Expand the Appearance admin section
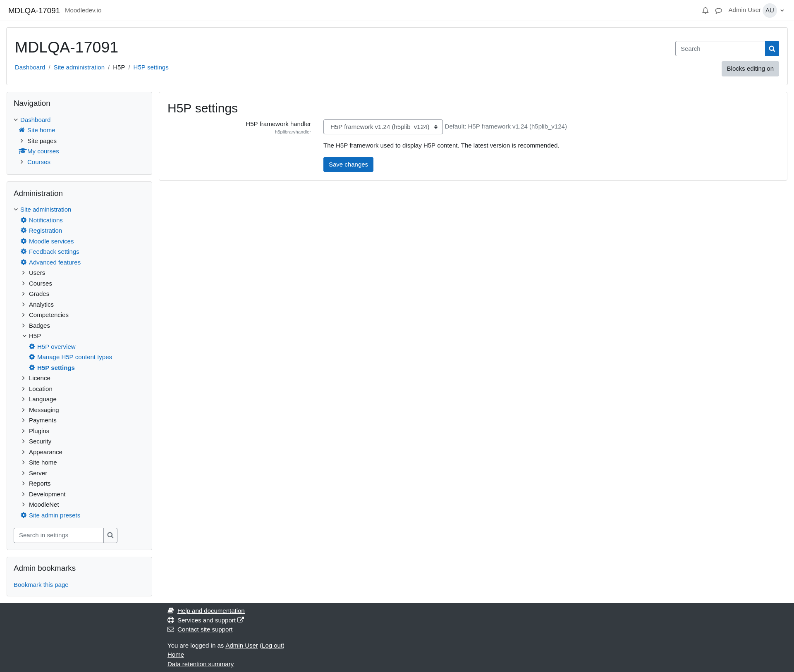Screen dimensions: 794x672 (24, 452)
